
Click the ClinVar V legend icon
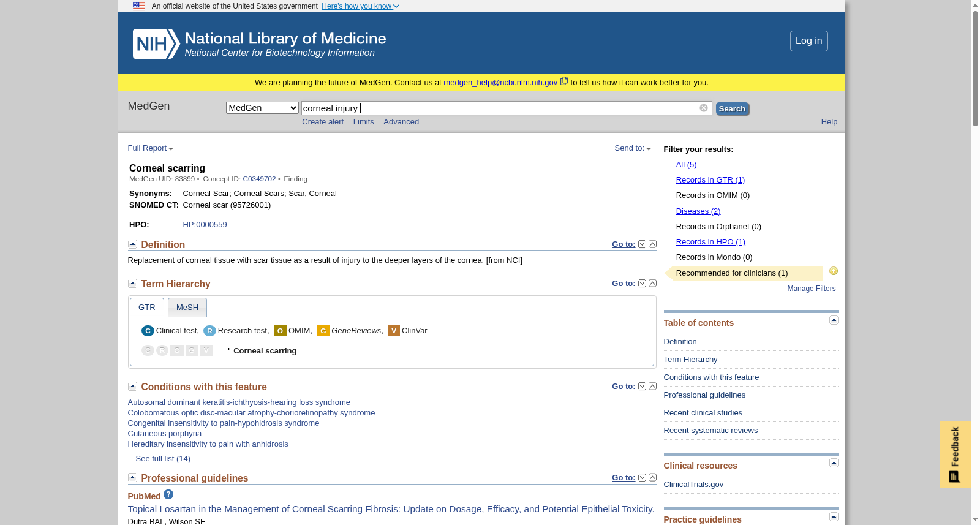[x=394, y=331]
